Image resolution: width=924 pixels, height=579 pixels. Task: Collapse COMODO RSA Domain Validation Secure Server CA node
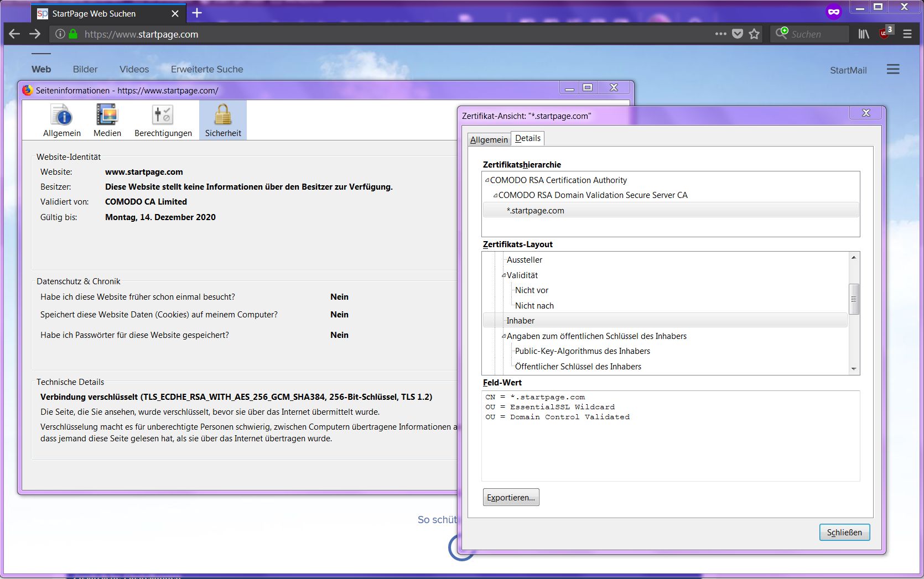(495, 195)
